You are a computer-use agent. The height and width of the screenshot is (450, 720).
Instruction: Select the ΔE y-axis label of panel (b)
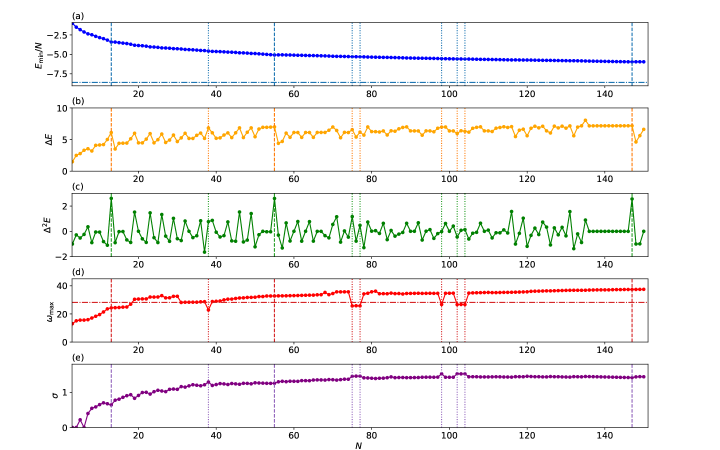tap(49, 140)
